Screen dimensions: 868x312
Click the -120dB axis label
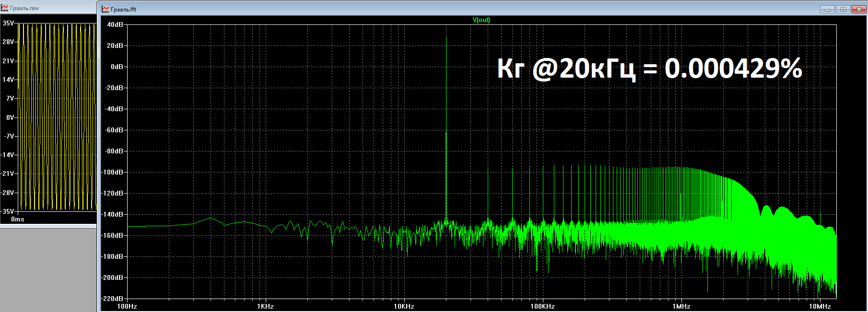tap(113, 193)
